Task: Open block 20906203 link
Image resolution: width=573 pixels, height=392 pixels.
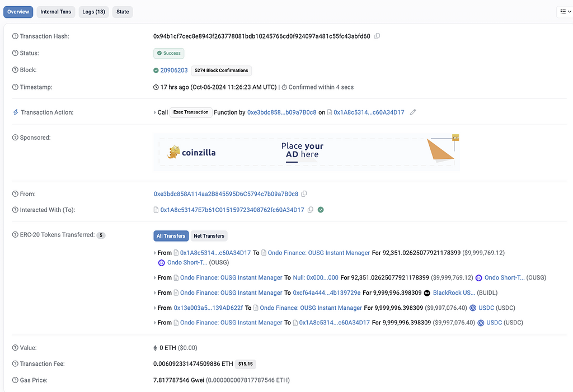Action: (x=173, y=70)
